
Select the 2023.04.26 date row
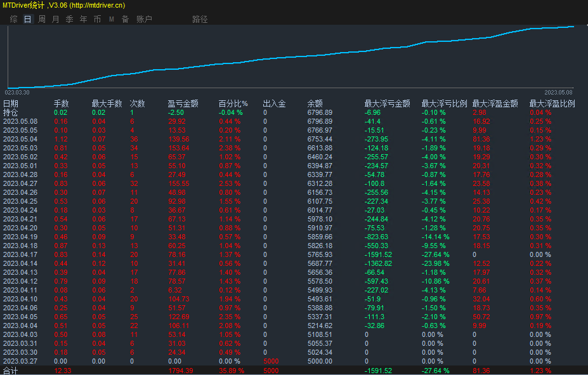tap(294, 192)
